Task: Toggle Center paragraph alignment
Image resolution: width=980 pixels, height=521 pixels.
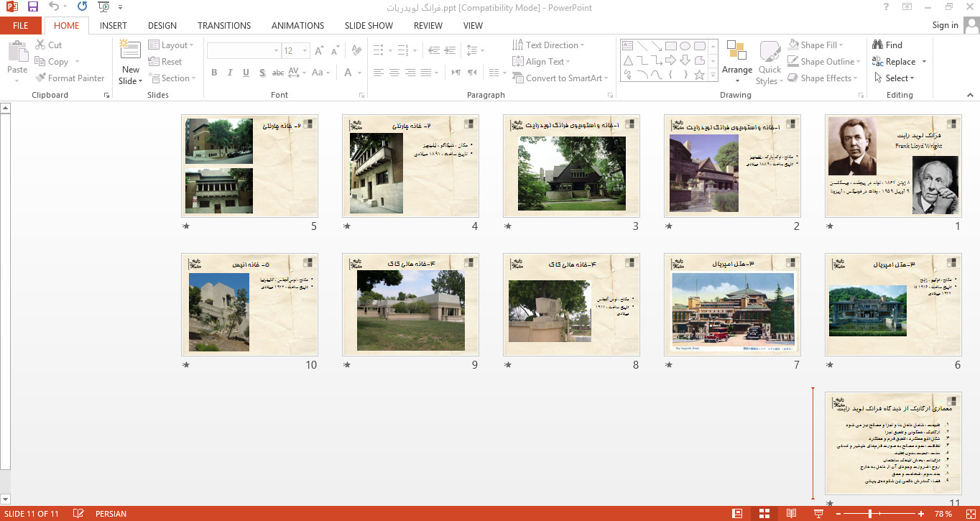Action: point(394,73)
